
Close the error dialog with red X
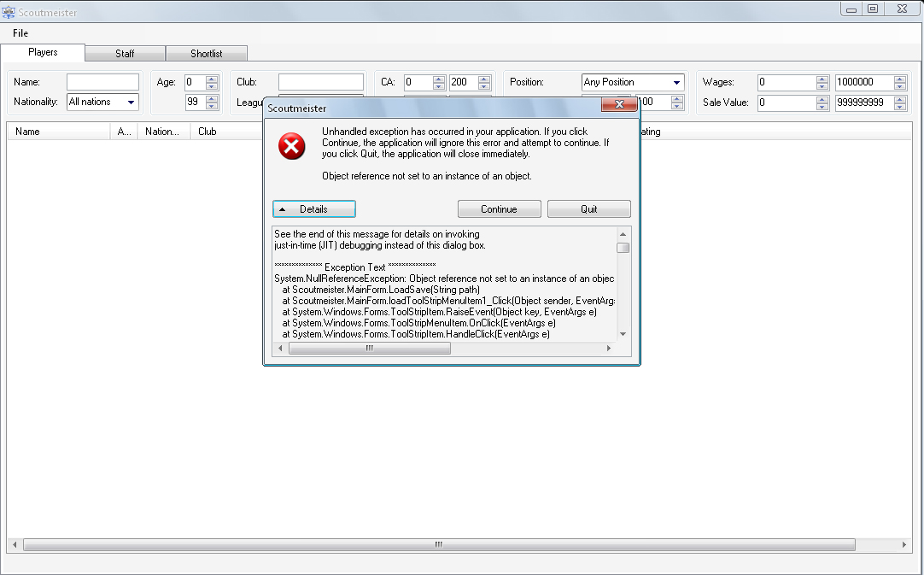pyautogui.click(x=618, y=104)
